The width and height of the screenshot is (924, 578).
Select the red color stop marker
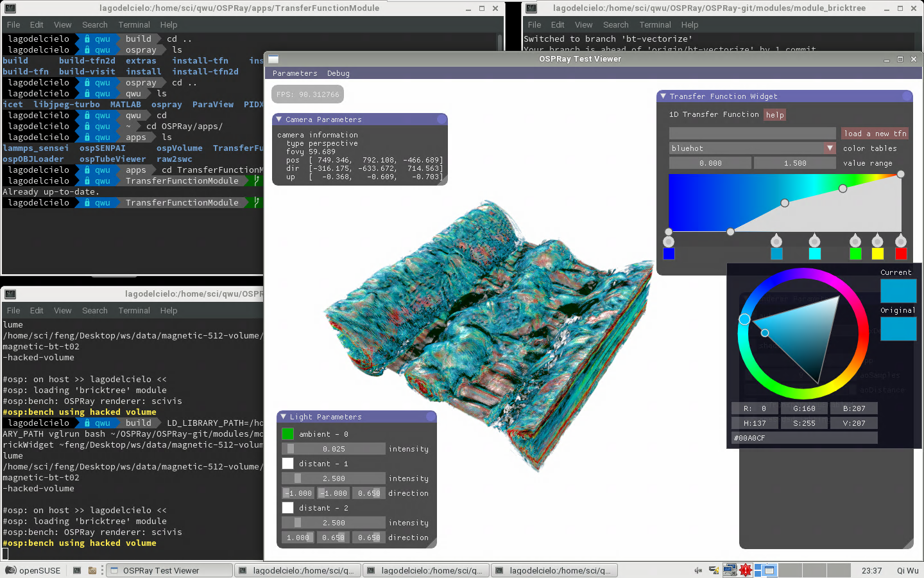pos(901,241)
